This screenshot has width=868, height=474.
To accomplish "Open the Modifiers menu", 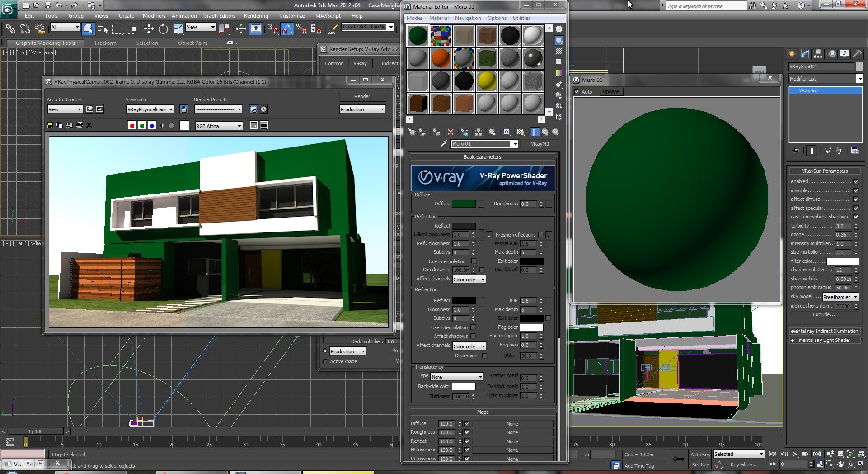I will 154,16.
